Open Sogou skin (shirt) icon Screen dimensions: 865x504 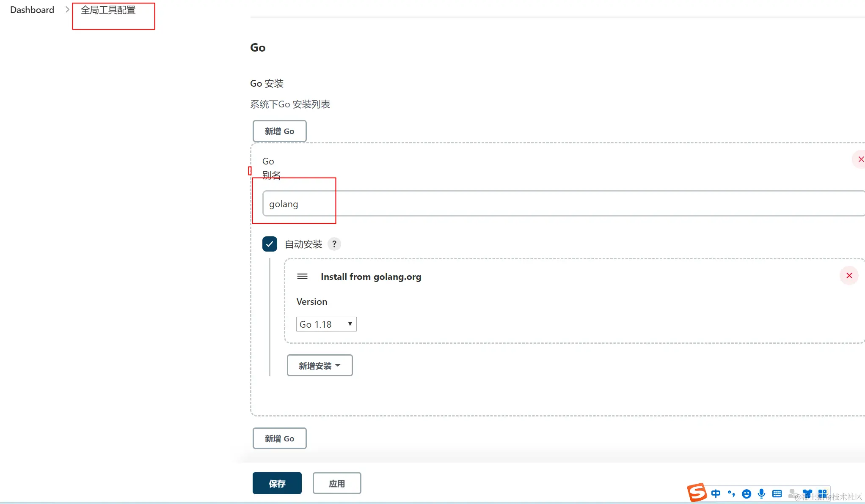(x=807, y=493)
